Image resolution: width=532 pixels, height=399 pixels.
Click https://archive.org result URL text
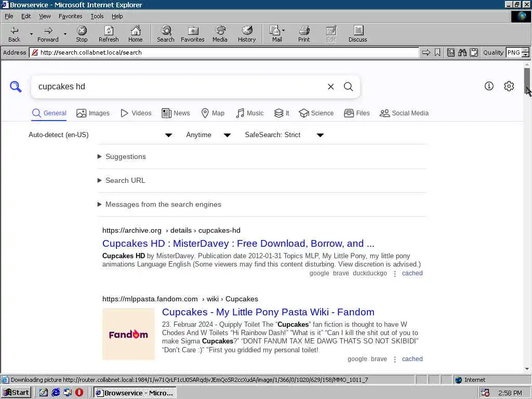point(131,230)
